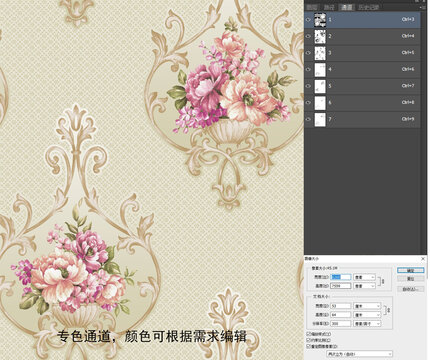
Task: Open pixel height unit dropdown
Action: (365, 286)
